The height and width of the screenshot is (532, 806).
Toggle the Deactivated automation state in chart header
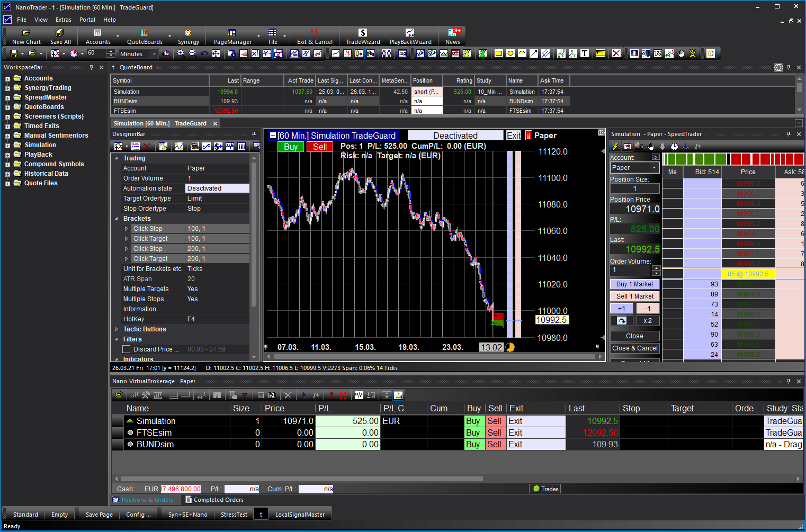(455, 136)
